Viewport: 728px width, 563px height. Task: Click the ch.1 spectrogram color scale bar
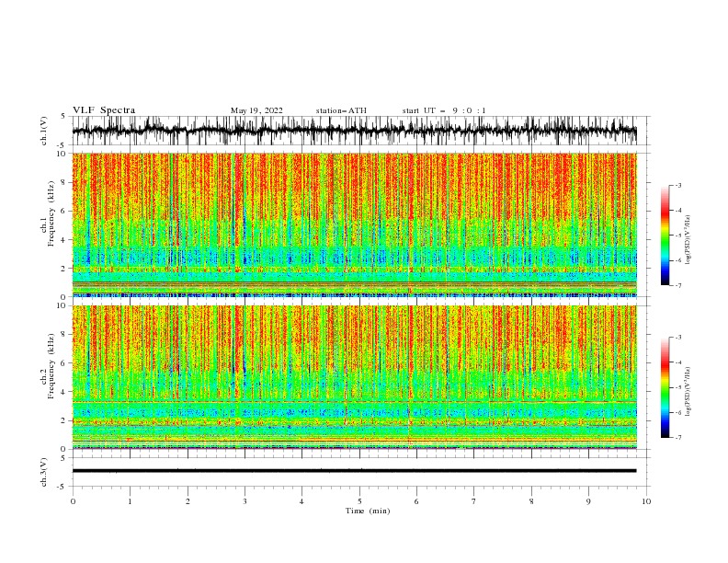pyautogui.click(x=665, y=236)
